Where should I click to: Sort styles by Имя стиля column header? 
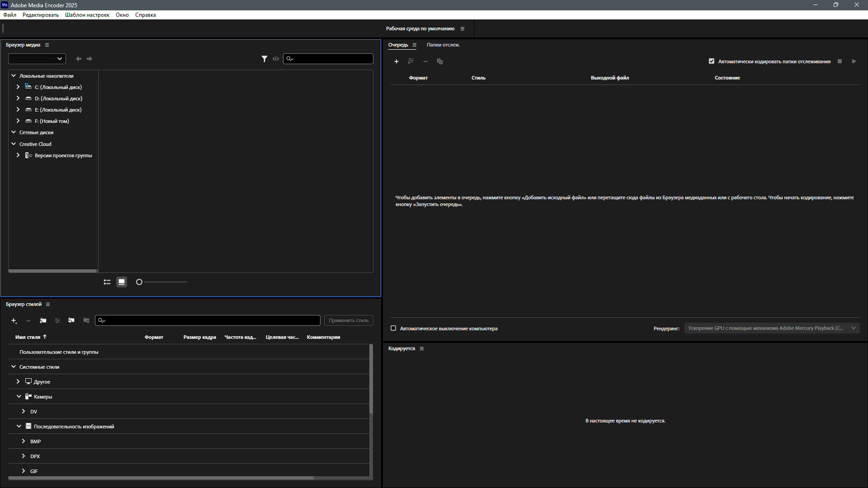coord(28,337)
